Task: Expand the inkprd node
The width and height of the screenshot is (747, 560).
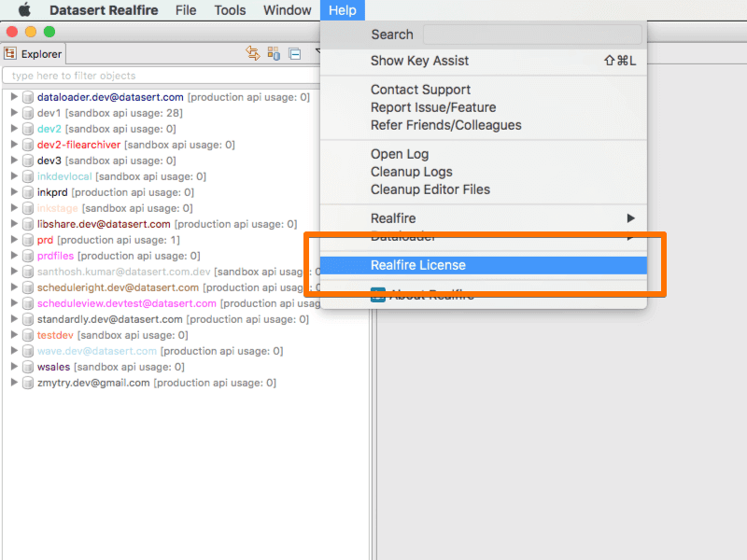Action: pyautogui.click(x=14, y=192)
